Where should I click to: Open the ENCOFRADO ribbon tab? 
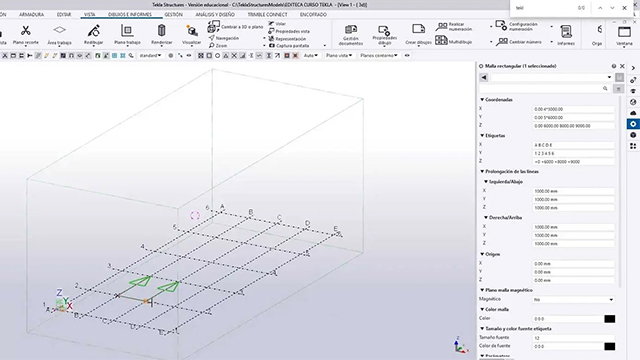(x=313, y=14)
